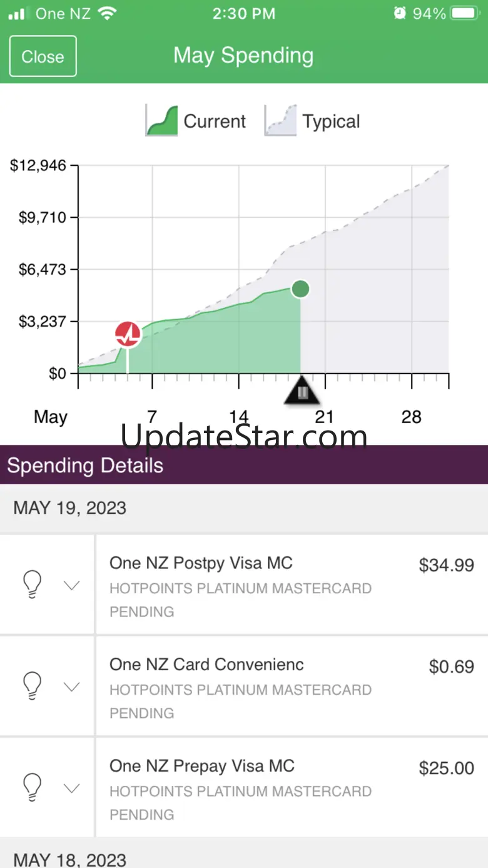Viewport: 488px width, 868px height.
Task: Tap lightbulb icon for One NZ Prepay transaction
Action: pyautogui.click(x=32, y=787)
